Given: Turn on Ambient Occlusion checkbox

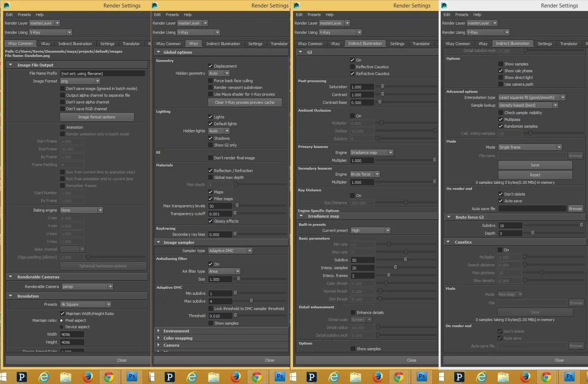Looking at the screenshot, I should coord(352,116).
